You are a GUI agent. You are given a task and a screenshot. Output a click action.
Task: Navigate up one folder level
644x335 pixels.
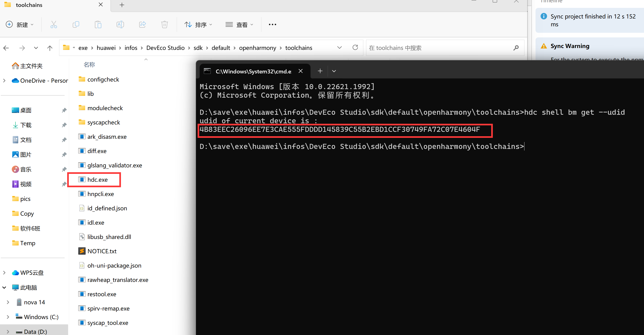click(50, 48)
